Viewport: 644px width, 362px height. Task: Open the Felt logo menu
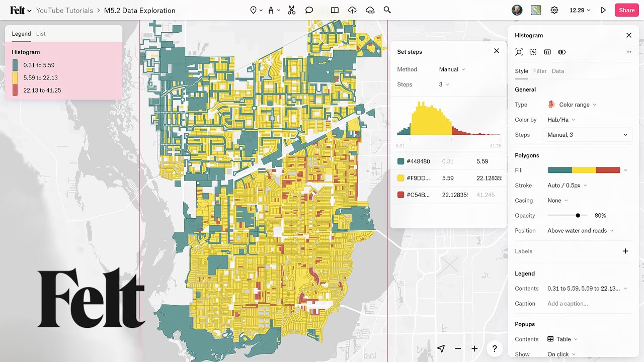tap(21, 10)
